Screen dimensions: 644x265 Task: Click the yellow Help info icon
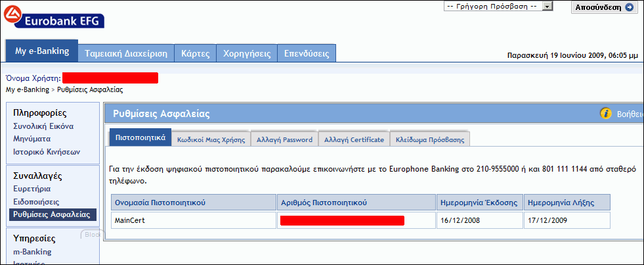coord(606,114)
